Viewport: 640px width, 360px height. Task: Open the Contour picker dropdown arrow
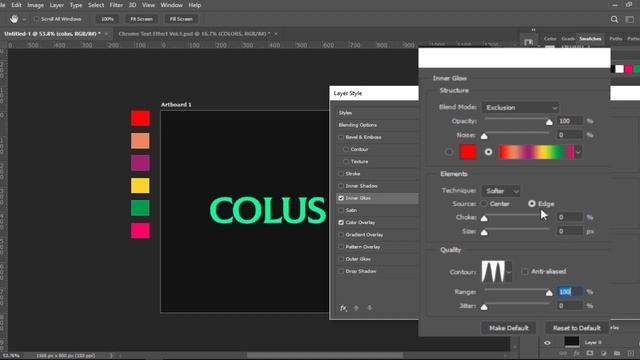tap(509, 271)
